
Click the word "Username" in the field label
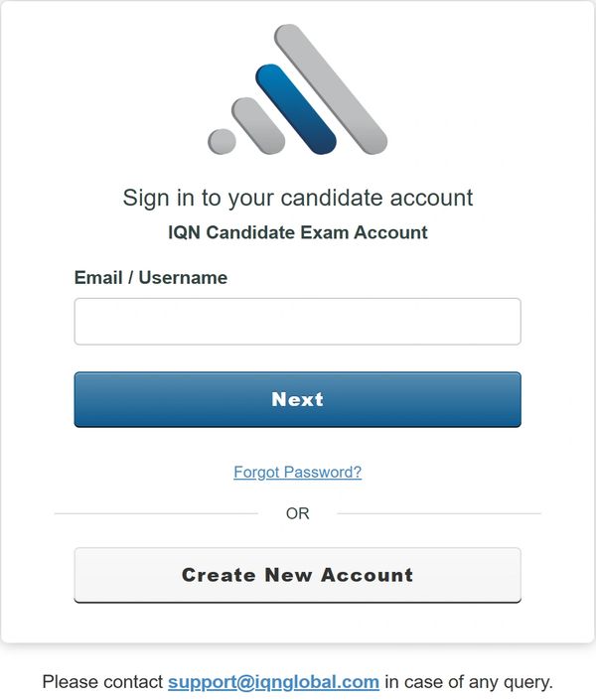click(x=183, y=278)
